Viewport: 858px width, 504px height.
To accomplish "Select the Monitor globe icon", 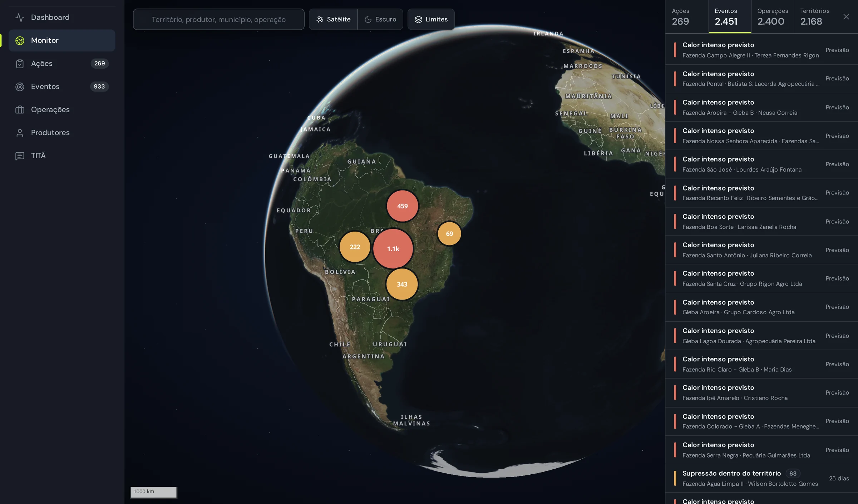I will (x=20, y=40).
